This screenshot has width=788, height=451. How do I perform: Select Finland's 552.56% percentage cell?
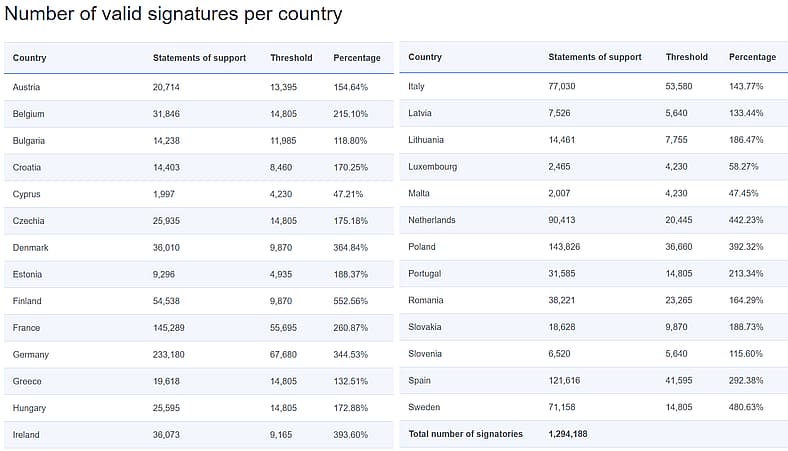point(350,301)
